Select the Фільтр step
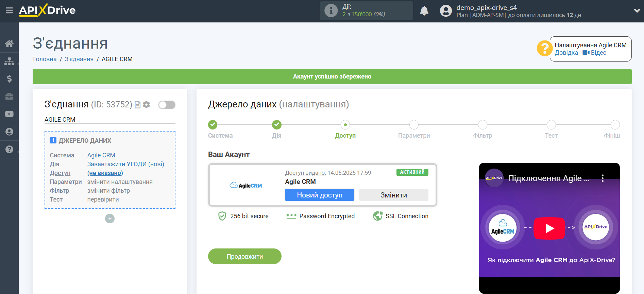 (483, 125)
